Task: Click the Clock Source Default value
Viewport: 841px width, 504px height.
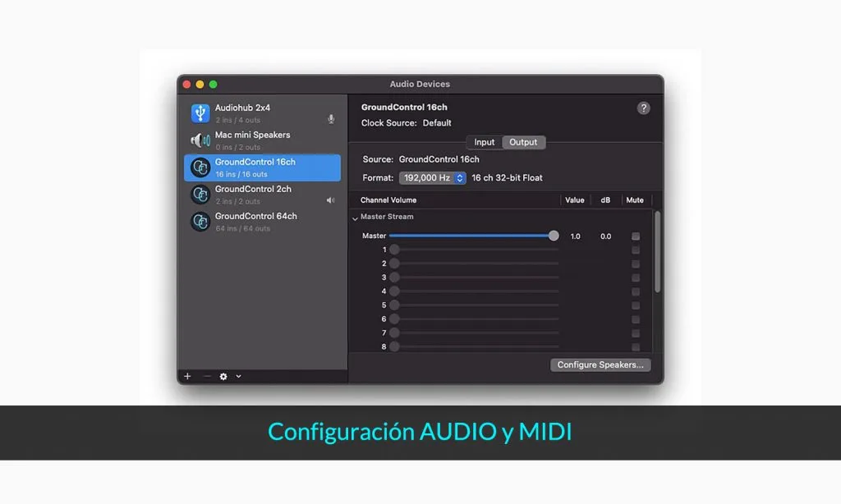Action: coord(437,123)
